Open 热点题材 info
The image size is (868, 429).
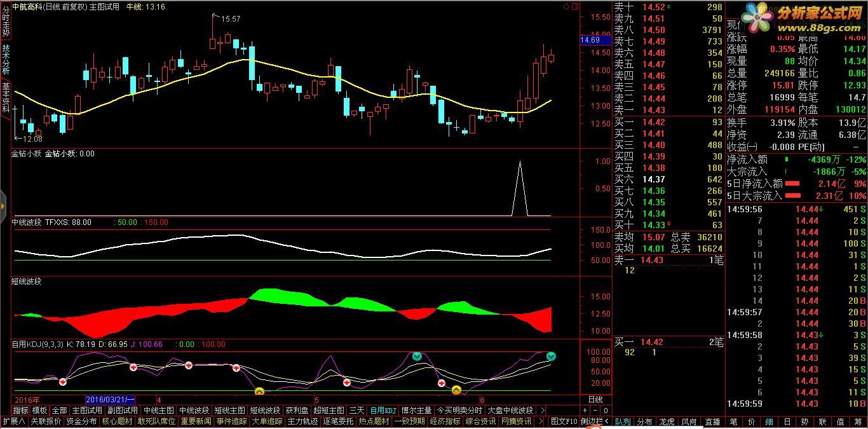click(x=374, y=421)
